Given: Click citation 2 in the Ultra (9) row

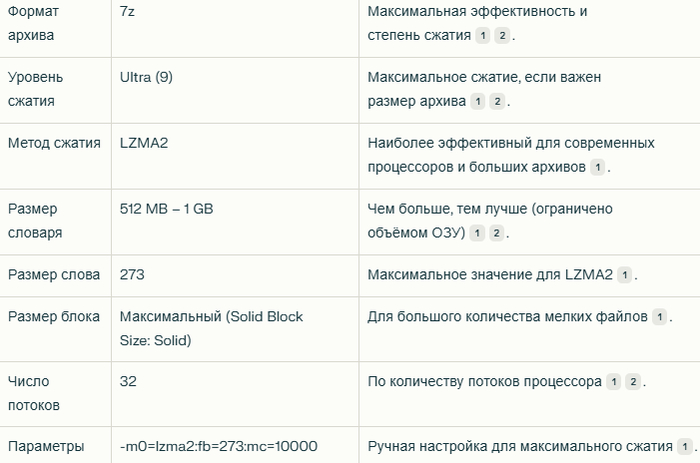Looking at the screenshot, I should 496,101.
